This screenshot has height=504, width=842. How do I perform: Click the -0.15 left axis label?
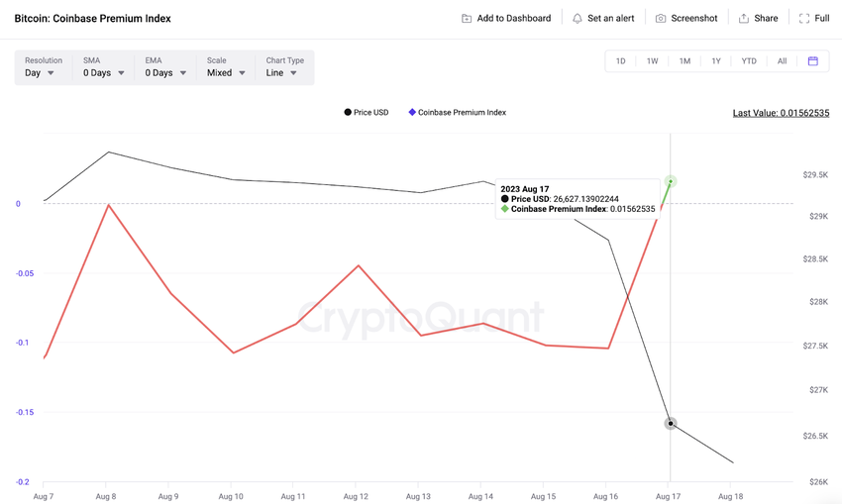tap(25, 412)
